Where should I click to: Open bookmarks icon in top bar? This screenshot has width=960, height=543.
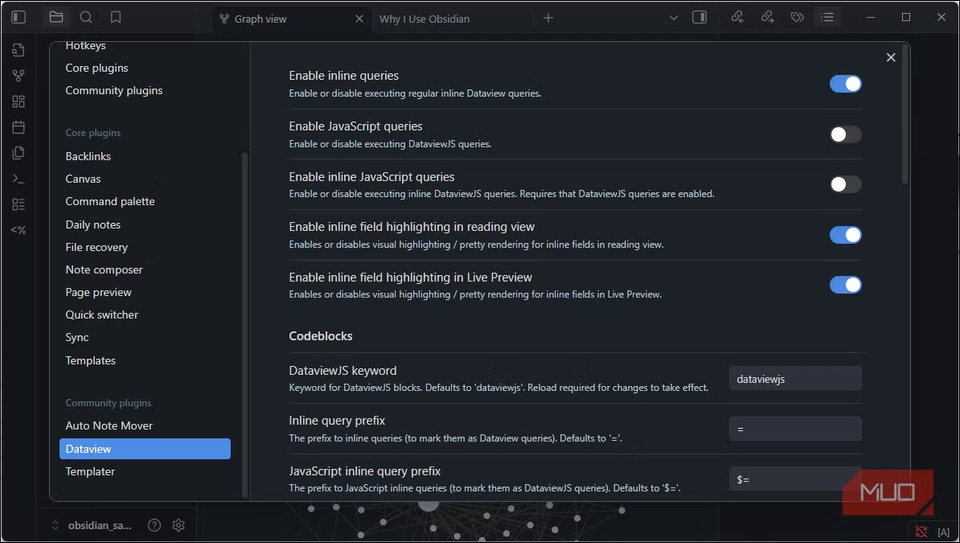click(x=116, y=18)
